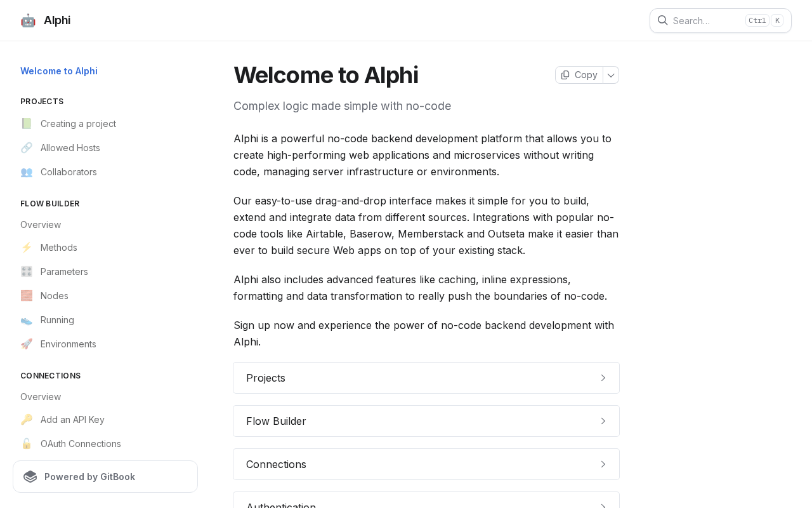Image resolution: width=812 pixels, height=508 pixels.
Task: Click the control knobs Parameters icon
Action: point(27,272)
